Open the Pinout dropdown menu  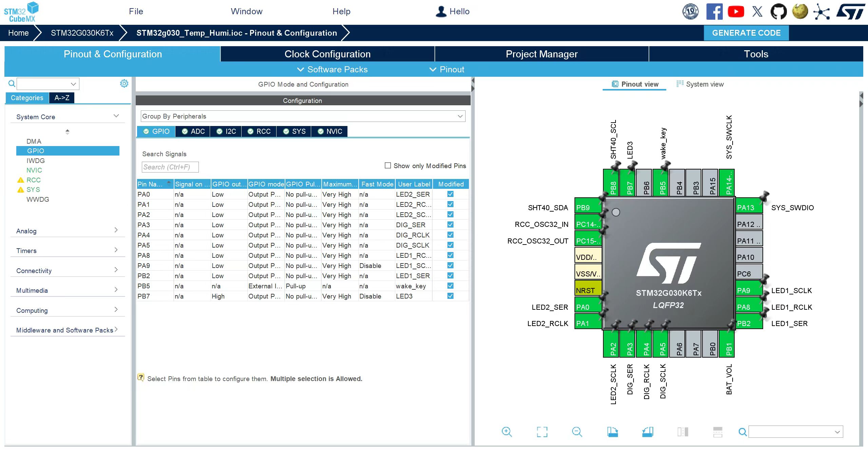click(x=447, y=69)
